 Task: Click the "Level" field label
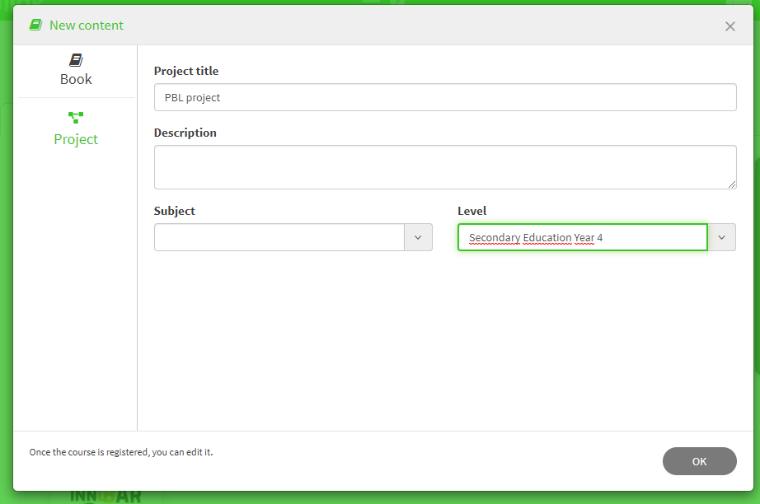pyautogui.click(x=472, y=211)
